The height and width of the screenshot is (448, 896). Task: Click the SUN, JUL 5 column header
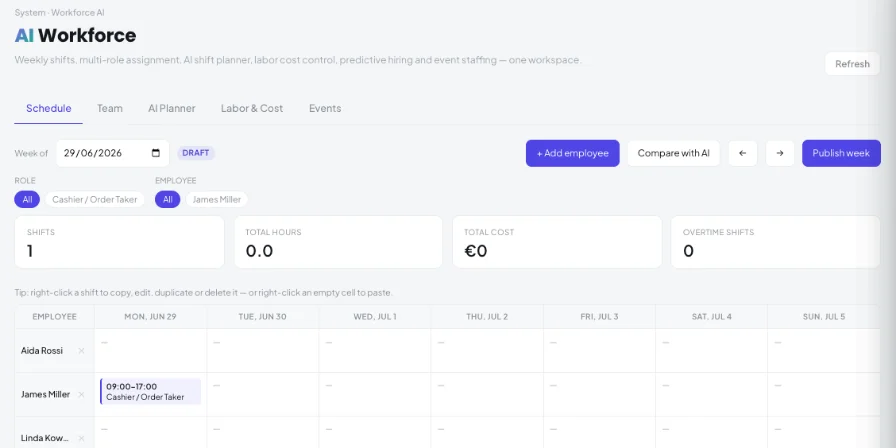coord(823,317)
